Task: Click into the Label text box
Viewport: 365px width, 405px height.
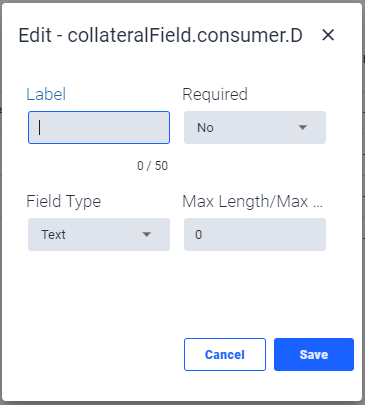Action: [x=99, y=127]
